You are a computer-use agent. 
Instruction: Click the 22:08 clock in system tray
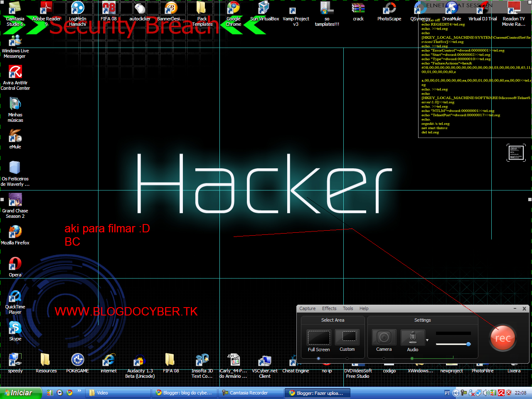pos(520,393)
